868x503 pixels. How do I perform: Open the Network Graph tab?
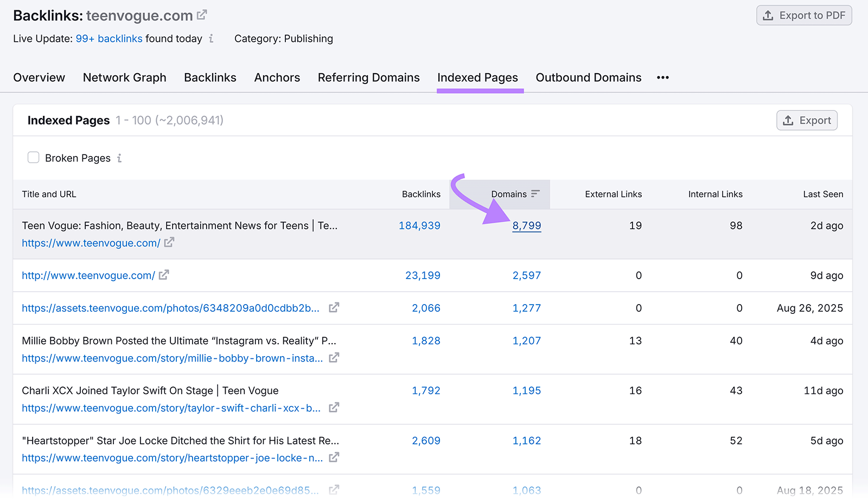point(124,78)
